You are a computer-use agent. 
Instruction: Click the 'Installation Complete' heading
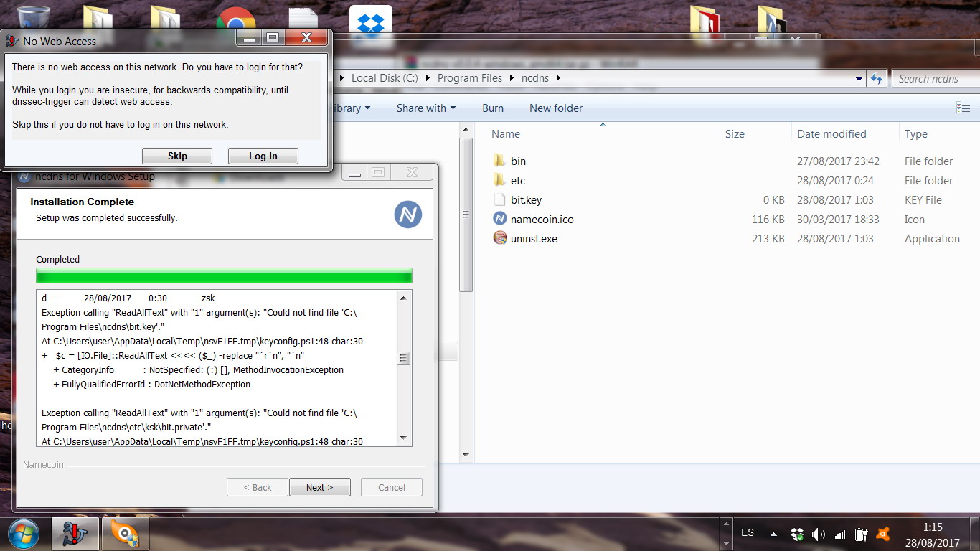click(x=83, y=202)
